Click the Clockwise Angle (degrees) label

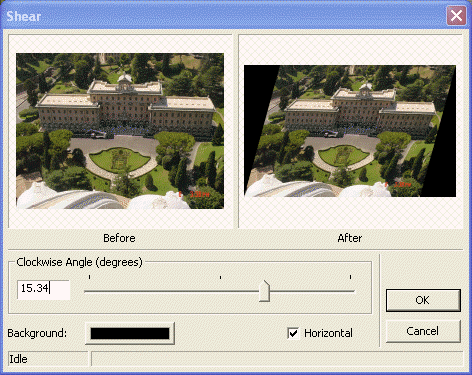click(79, 262)
